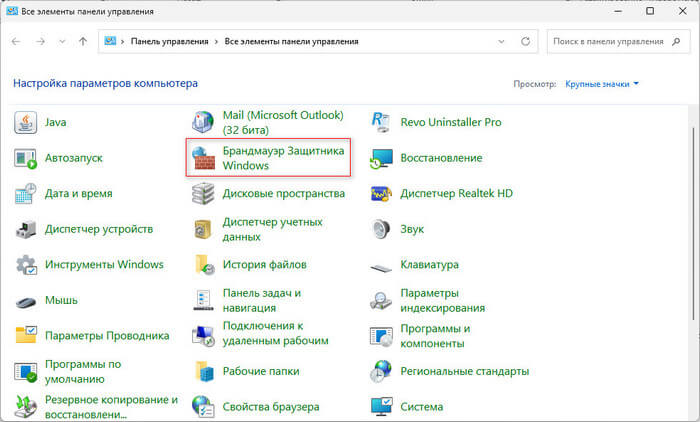Image resolution: width=700 pixels, height=422 pixels.
Task: Click the Поиск в панели управления search field
Action: coord(612,43)
